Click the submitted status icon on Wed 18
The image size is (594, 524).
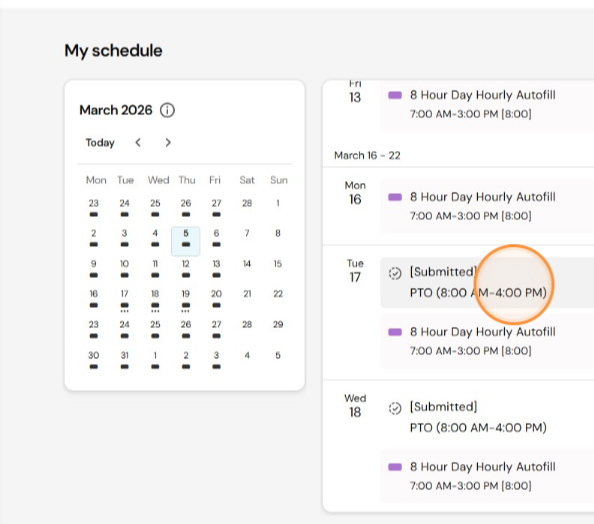(395, 408)
